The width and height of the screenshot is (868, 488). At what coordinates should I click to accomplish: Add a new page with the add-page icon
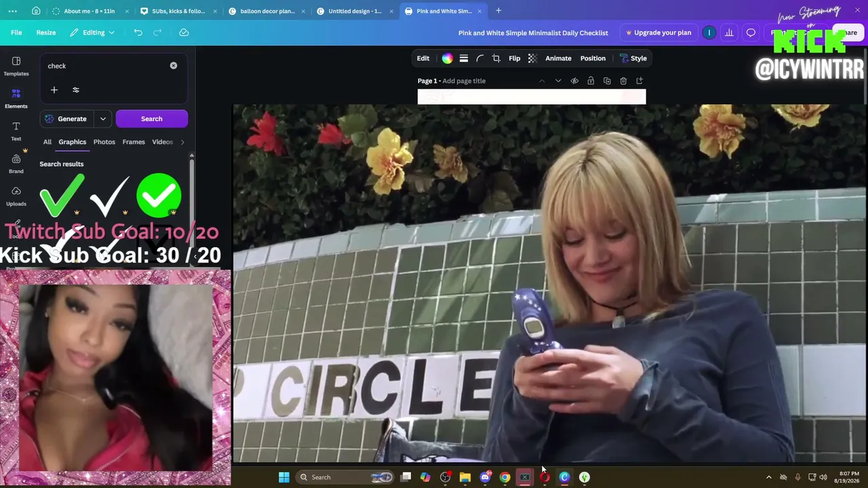pos(639,81)
